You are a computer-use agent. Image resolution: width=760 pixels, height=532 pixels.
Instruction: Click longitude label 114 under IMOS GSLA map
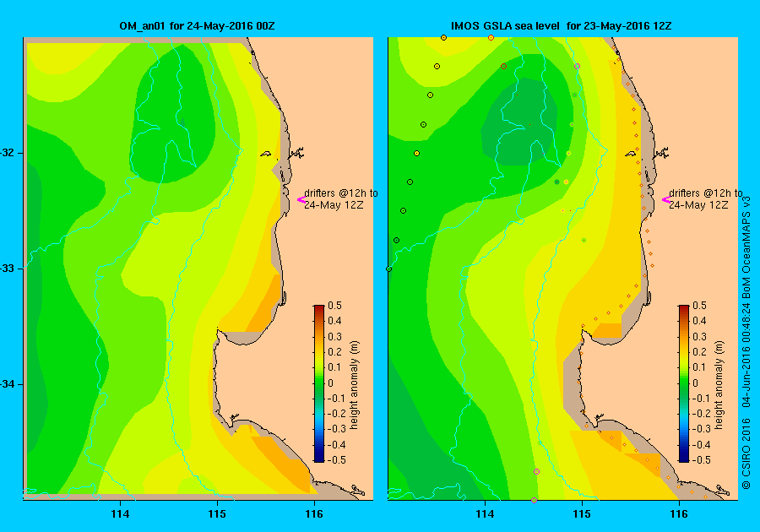485,514
